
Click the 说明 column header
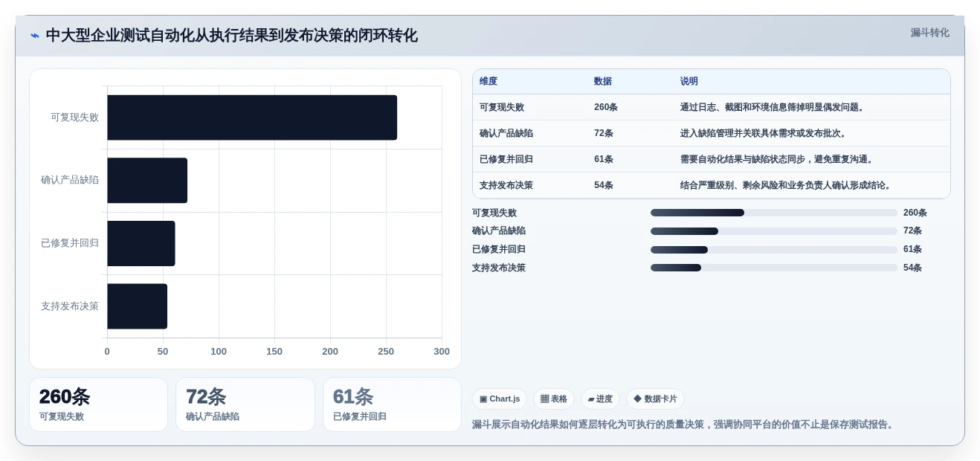689,81
